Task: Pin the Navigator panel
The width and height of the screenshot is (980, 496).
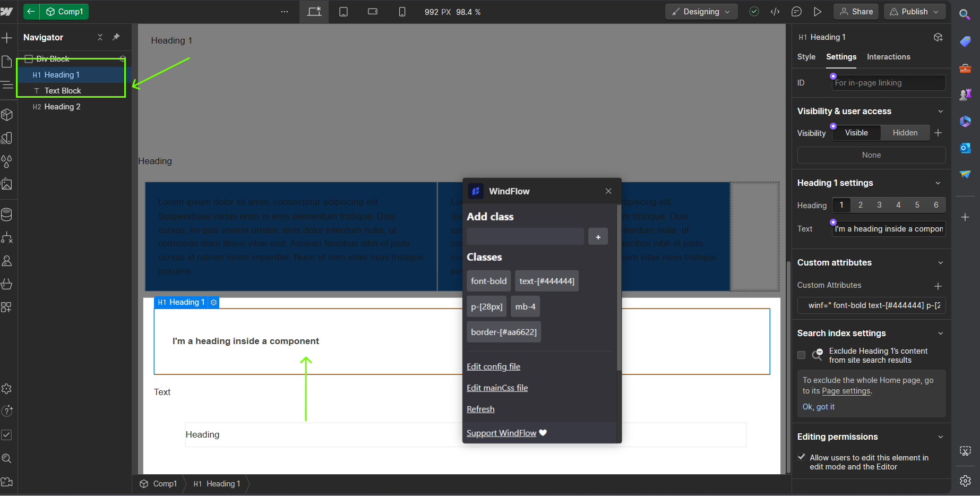Action: click(116, 37)
